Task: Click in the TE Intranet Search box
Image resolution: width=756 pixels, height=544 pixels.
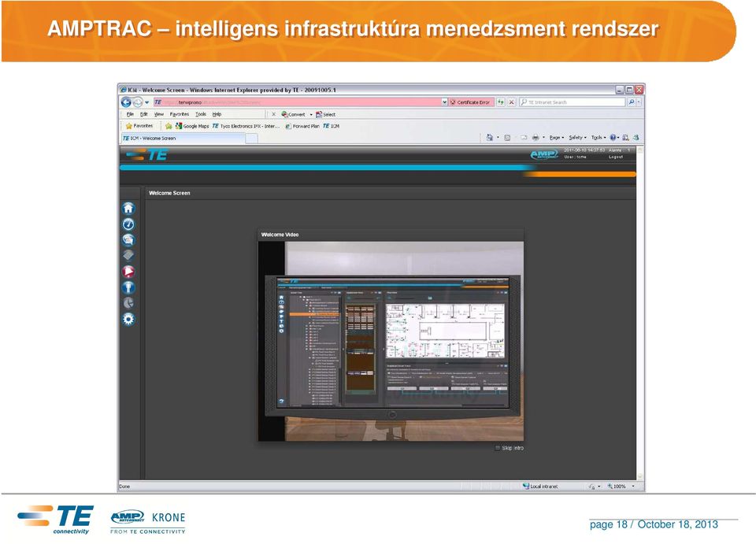Action: [x=573, y=102]
